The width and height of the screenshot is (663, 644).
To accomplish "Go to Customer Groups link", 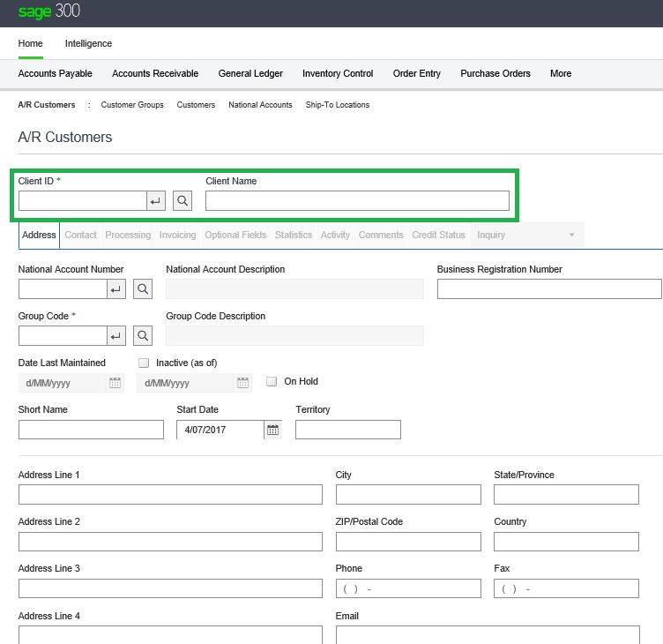I will [x=132, y=105].
